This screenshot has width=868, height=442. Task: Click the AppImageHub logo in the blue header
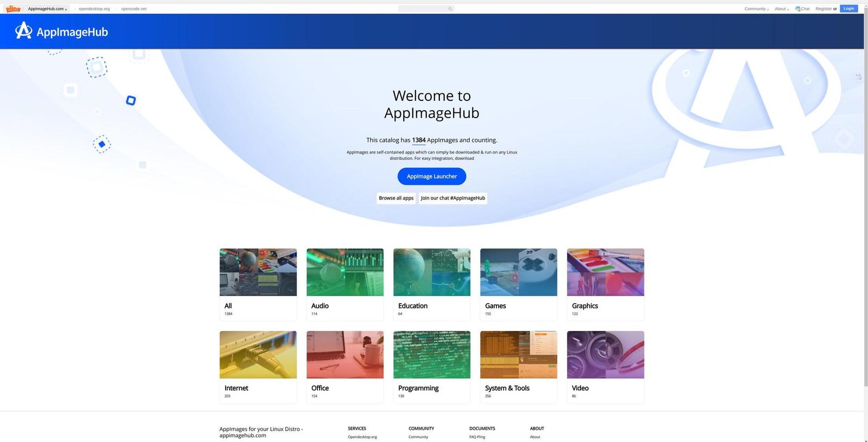pyautogui.click(x=61, y=31)
